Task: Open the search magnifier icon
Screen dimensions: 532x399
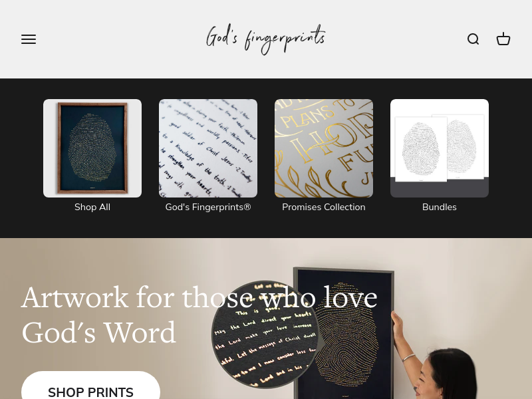Action: coord(473,39)
